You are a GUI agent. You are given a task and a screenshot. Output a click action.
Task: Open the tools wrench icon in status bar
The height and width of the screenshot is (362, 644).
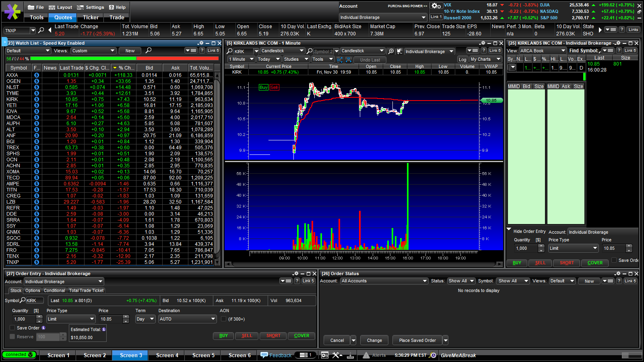[x=337, y=355]
